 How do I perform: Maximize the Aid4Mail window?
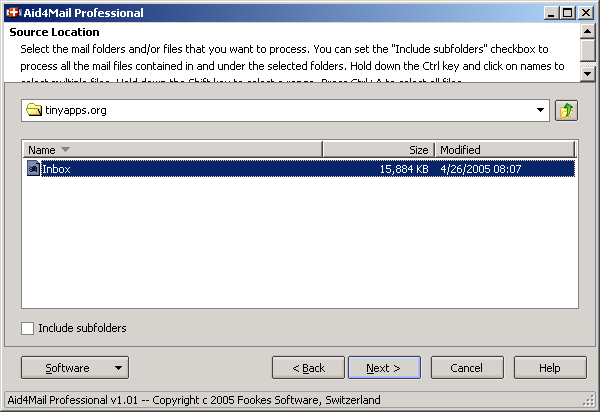click(x=568, y=13)
